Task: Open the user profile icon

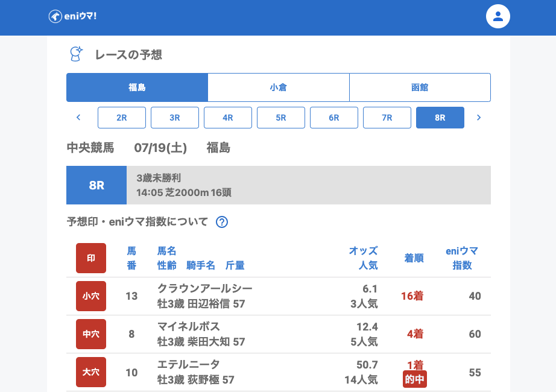Action: point(498,16)
